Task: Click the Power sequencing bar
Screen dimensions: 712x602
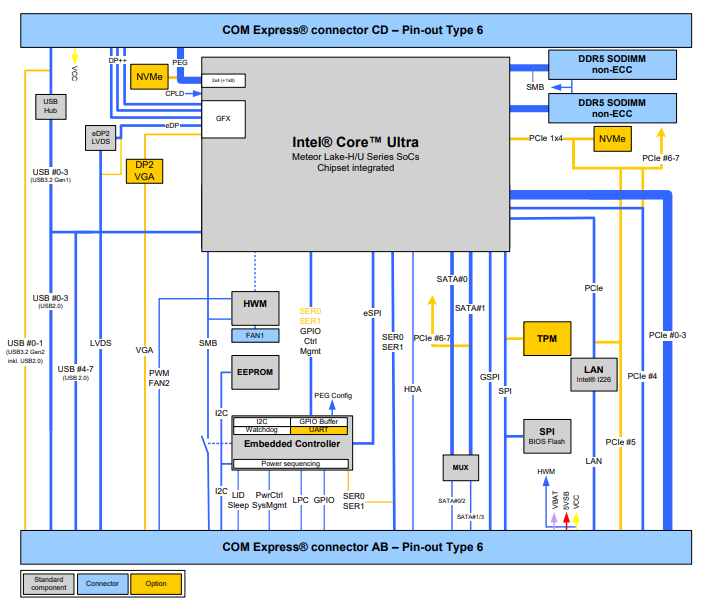Action: (292, 464)
